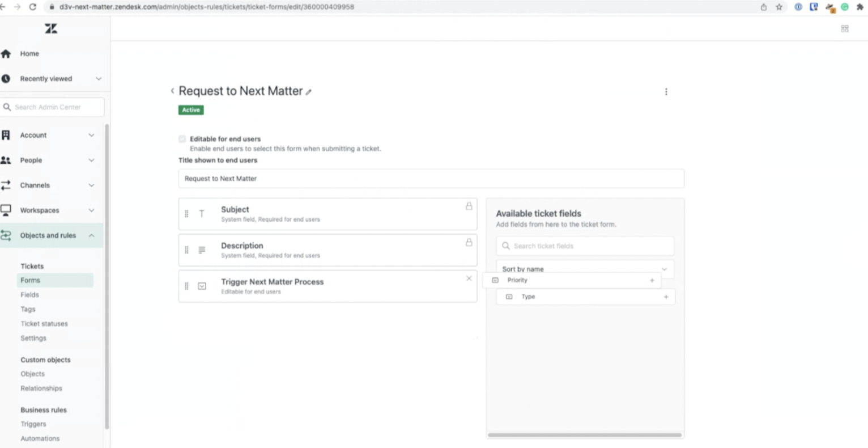Click the Search Admin Center field
The height and width of the screenshot is (448, 868).
click(53, 107)
